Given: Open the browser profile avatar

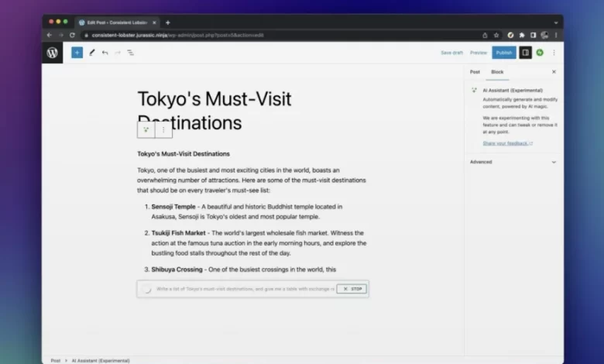Looking at the screenshot, I should 544,35.
